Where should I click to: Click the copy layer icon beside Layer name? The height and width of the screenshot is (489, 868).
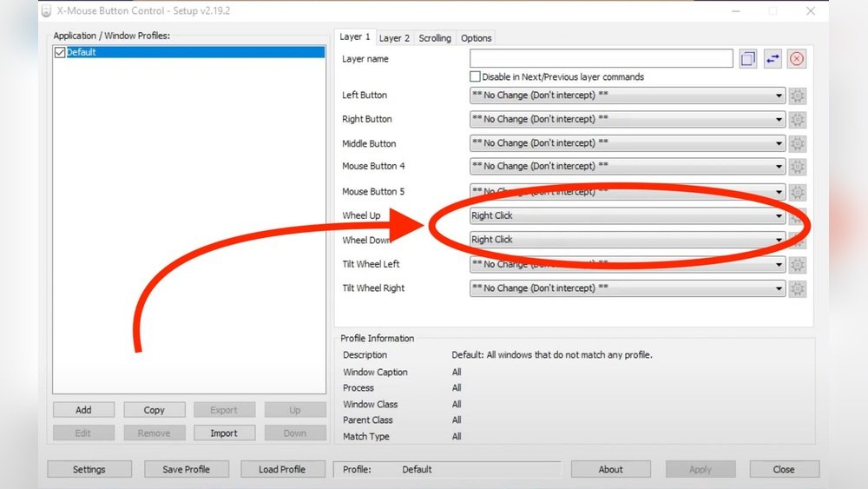(748, 59)
